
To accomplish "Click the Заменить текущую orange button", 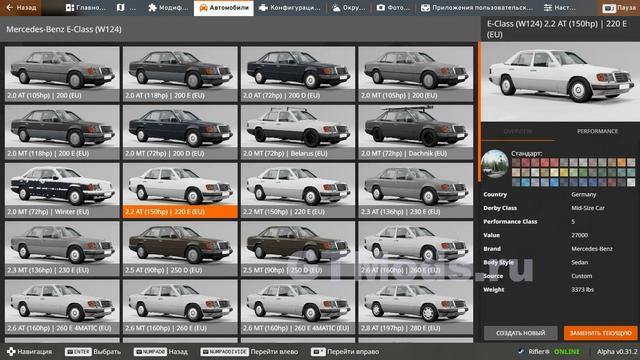I will point(600,333).
